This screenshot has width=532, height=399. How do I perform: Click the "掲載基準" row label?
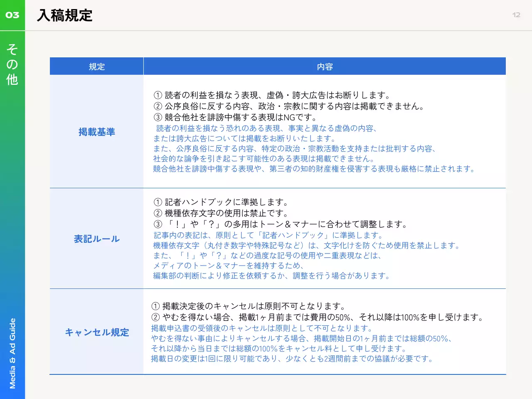coord(96,132)
